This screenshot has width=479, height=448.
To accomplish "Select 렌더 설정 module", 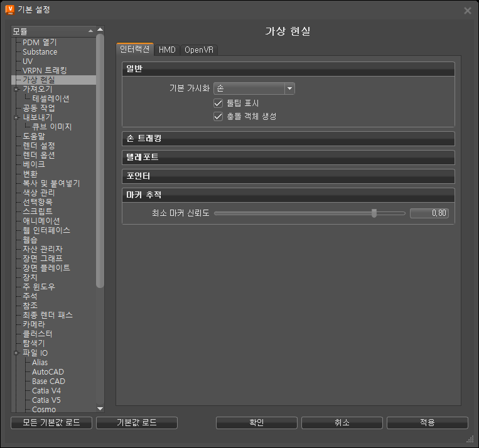I will click(x=39, y=146).
